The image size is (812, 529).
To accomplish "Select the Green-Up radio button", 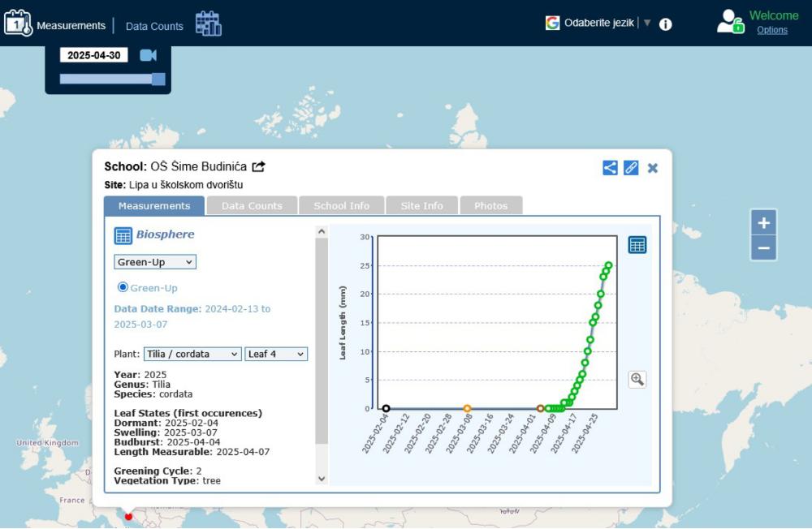I will coord(123,287).
